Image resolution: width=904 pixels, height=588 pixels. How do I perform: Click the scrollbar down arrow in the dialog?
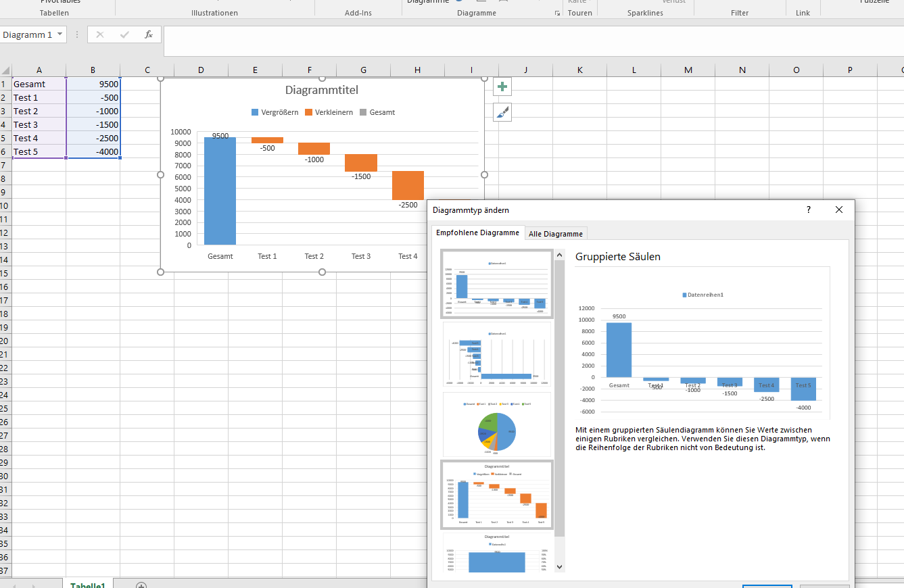click(560, 566)
